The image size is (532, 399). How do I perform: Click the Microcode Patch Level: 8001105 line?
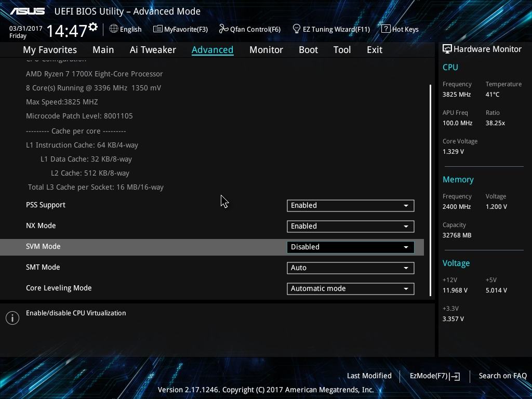(x=79, y=116)
